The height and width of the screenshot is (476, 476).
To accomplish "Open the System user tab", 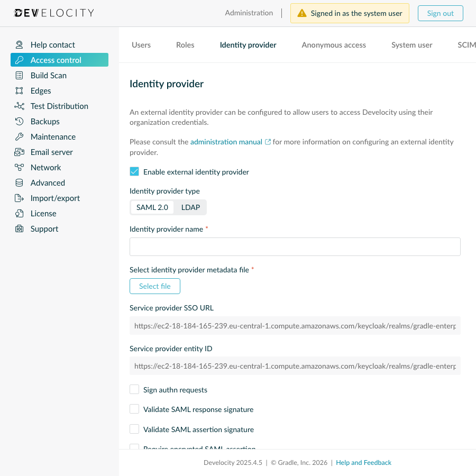I will [411, 45].
